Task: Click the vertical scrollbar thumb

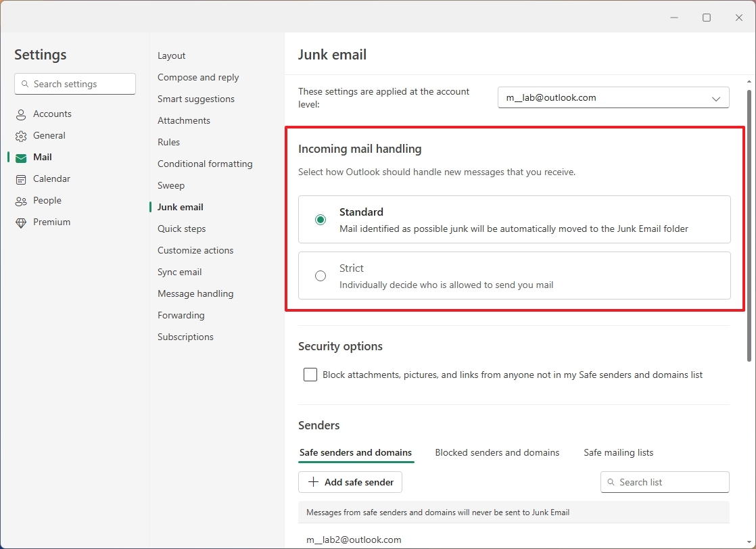Action: pos(749,226)
